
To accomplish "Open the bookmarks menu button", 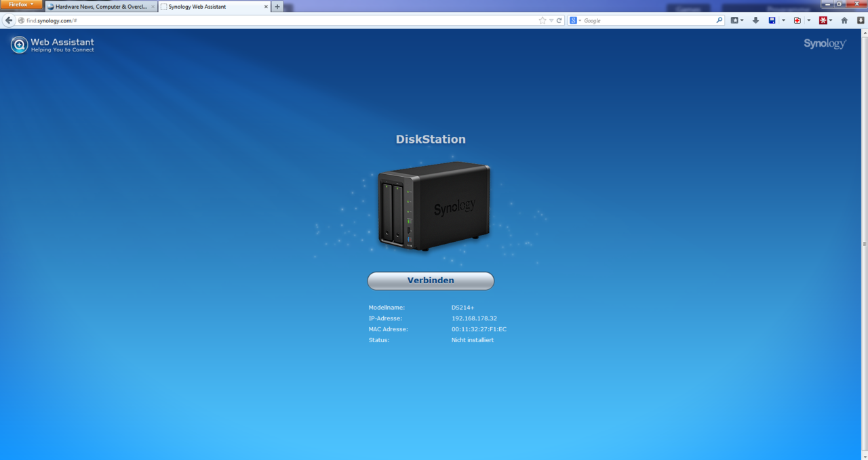I will (736, 21).
